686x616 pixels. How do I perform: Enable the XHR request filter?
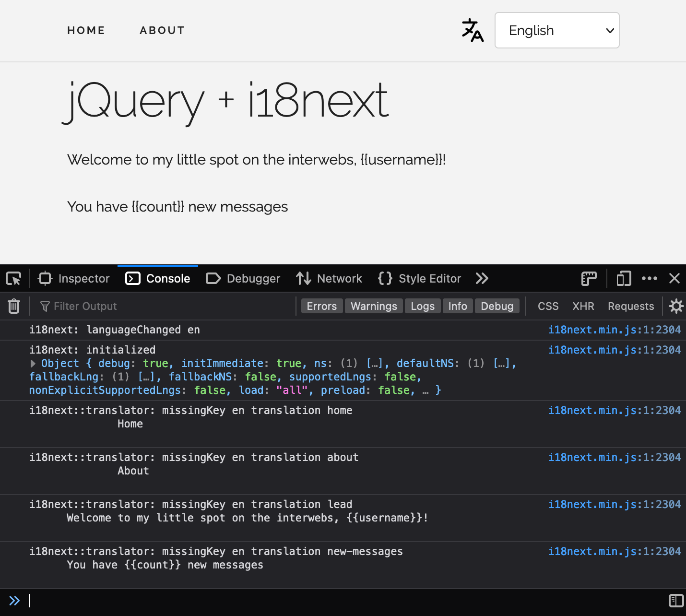coord(583,306)
